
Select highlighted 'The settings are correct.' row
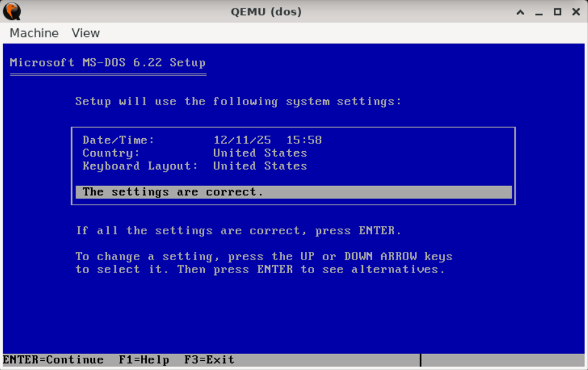[x=293, y=192]
